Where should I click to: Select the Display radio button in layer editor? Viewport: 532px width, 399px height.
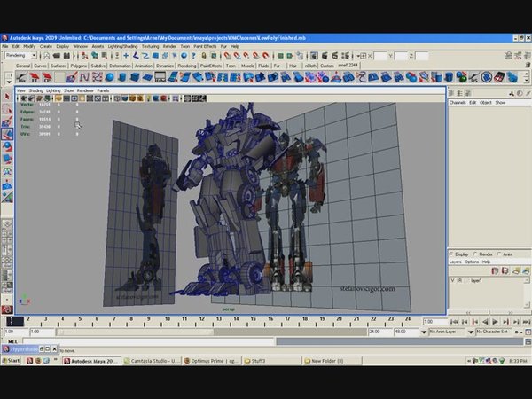[451, 254]
